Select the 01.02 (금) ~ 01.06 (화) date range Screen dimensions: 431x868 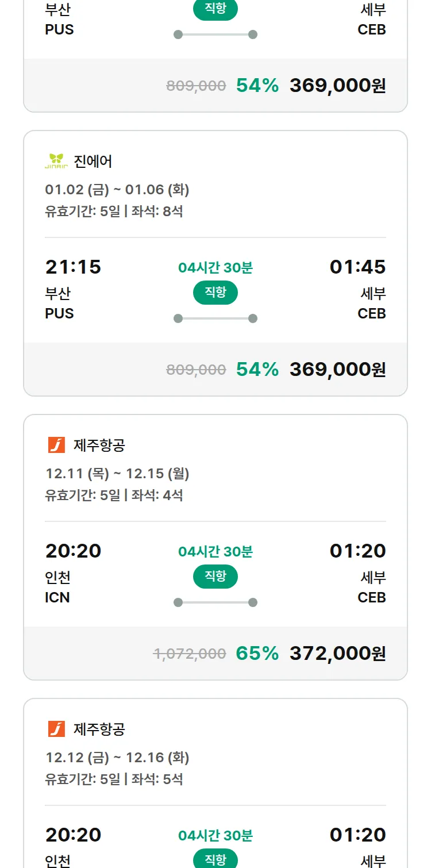117,190
